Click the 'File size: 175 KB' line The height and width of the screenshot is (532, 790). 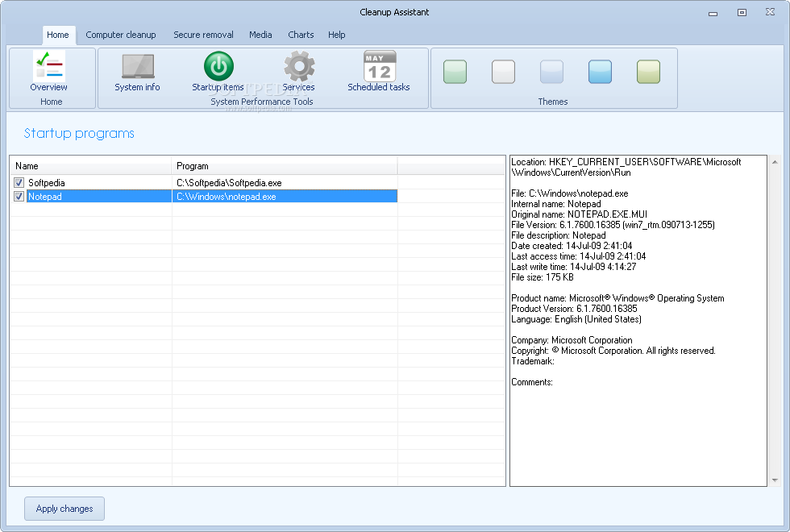pos(542,277)
